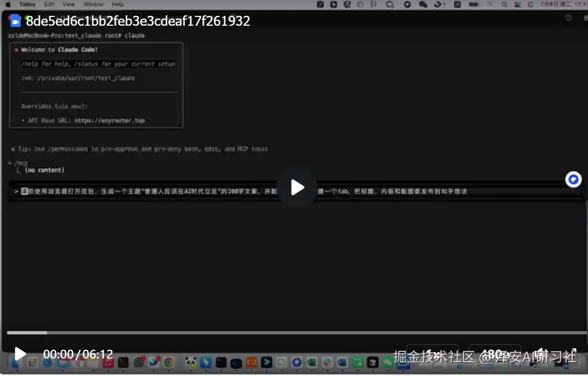Open Launchpad from the dock
Screen dimensions: 588x376
point(32,362)
